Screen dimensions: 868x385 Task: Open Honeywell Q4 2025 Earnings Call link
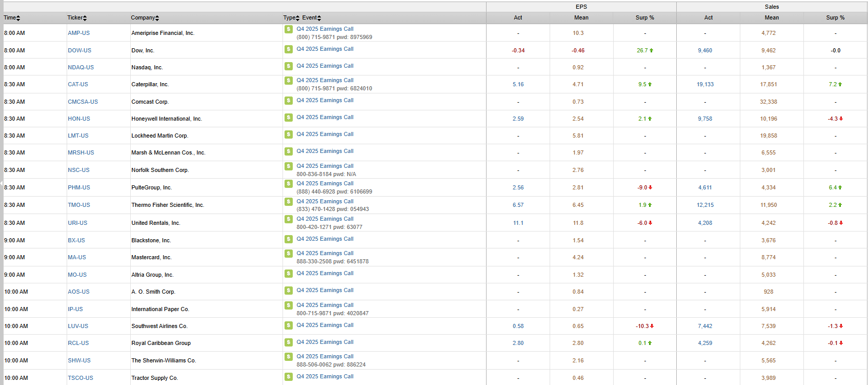325,118
